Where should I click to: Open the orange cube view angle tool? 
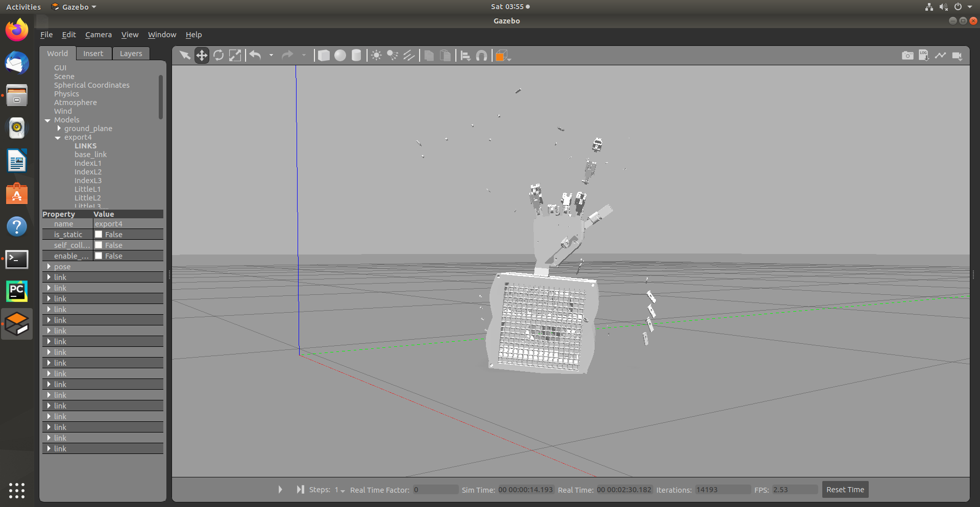pyautogui.click(x=503, y=55)
